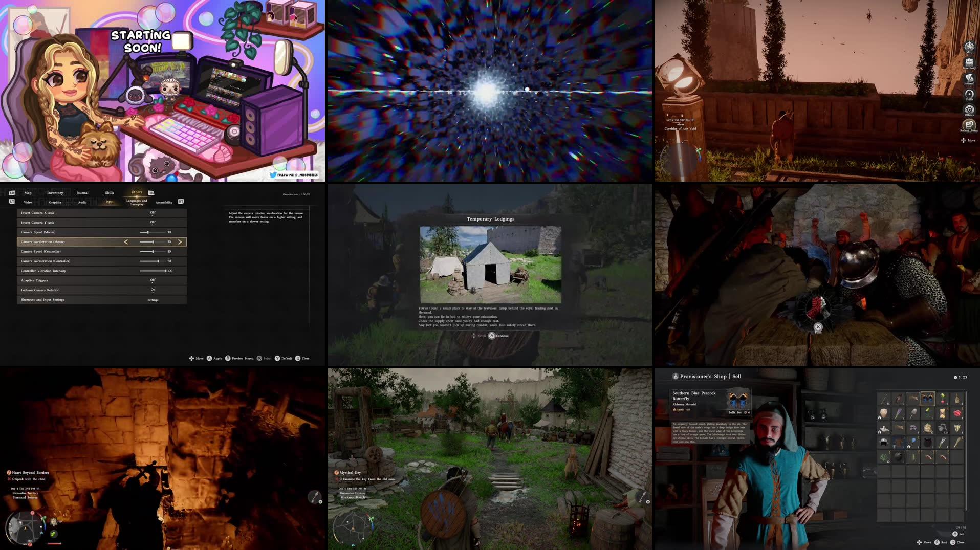Click the RB next-tab indicator
This screenshot has width=980, height=550.
(150, 193)
